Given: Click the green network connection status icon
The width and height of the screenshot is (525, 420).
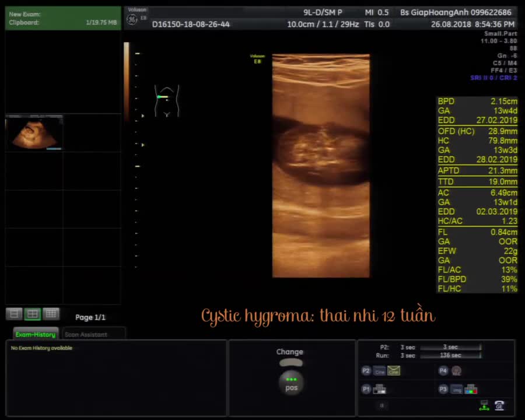Looking at the screenshot, I should pyautogui.click(x=484, y=405).
